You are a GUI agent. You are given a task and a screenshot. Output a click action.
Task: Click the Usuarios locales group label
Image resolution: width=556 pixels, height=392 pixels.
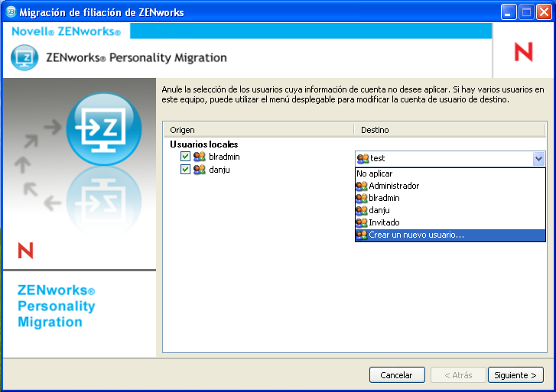click(204, 144)
